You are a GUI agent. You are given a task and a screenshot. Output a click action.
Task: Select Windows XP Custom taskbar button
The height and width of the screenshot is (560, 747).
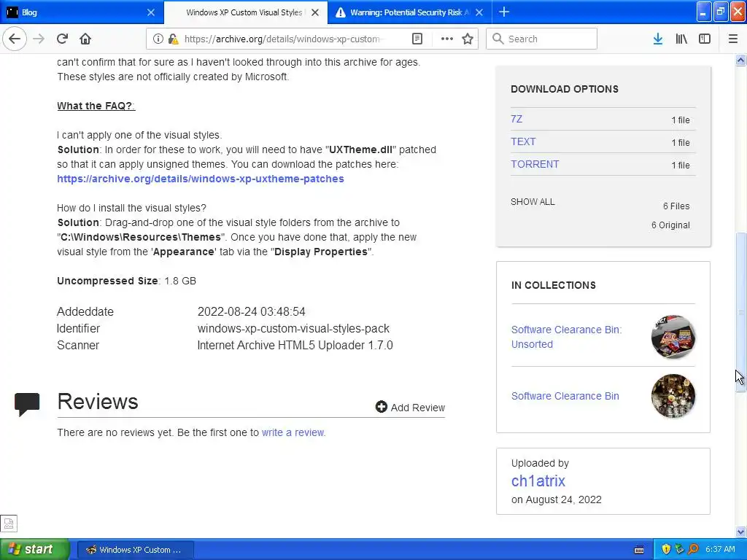135,550
